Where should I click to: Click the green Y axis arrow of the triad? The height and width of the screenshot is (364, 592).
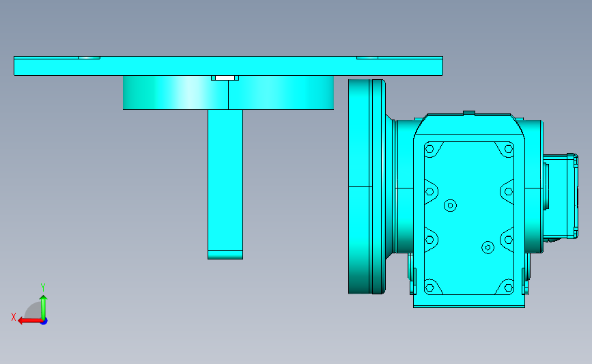(44, 307)
